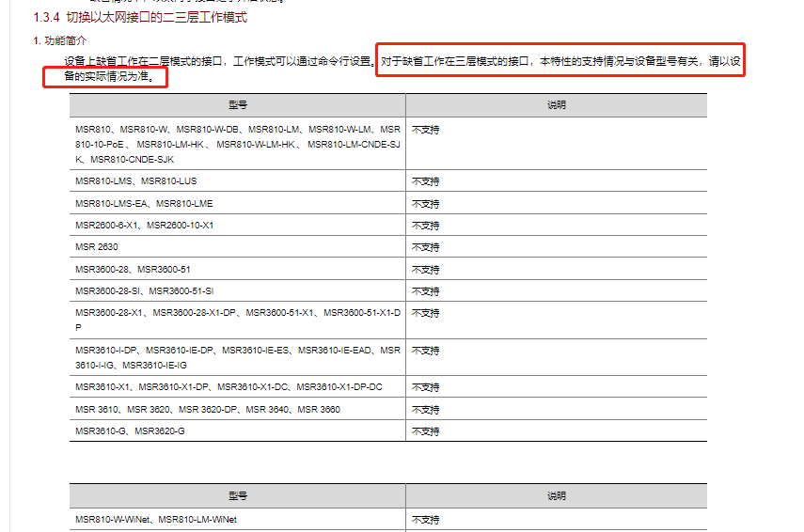The image size is (804, 532).
Task: Click the 说明 header above the MSR810 row
Action: pos(557,105)
